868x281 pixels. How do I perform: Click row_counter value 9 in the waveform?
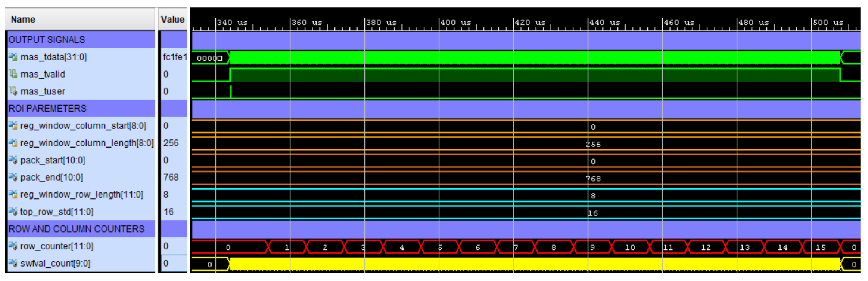tap(593, 247)
